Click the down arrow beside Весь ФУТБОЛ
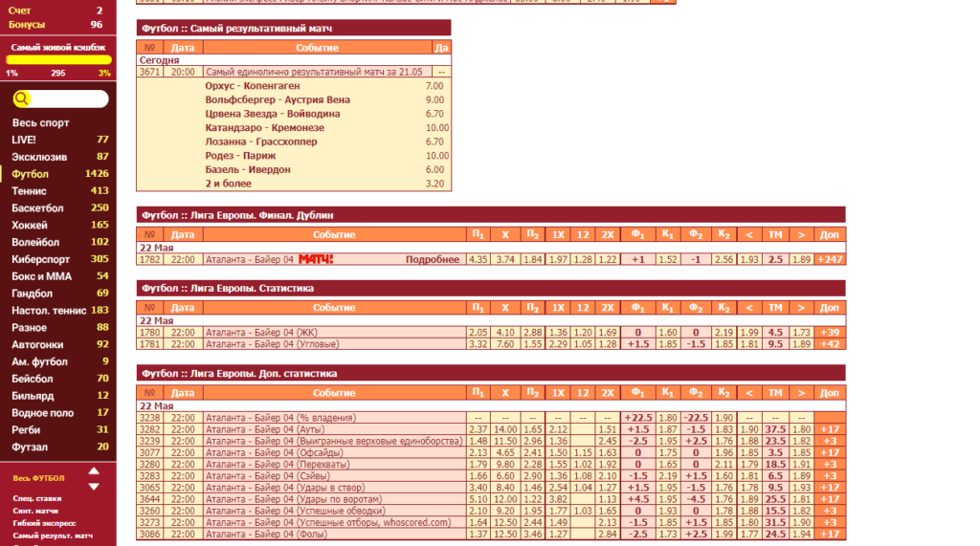This screenshot has height=546, width=980. (x=94, y=487)
